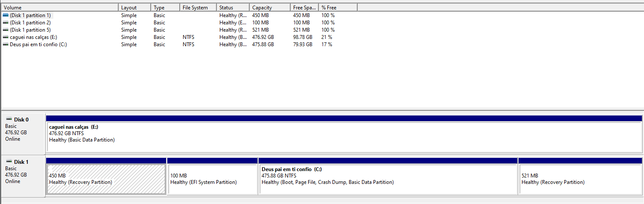The height and width of the screenshot is (204, 644).
Task: Click the 17 % free cell
Action: (x=327, y=44)
